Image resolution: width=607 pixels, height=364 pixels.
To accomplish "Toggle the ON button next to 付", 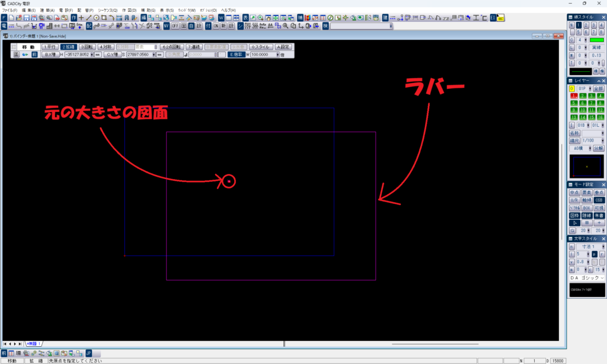I will 216,26.
